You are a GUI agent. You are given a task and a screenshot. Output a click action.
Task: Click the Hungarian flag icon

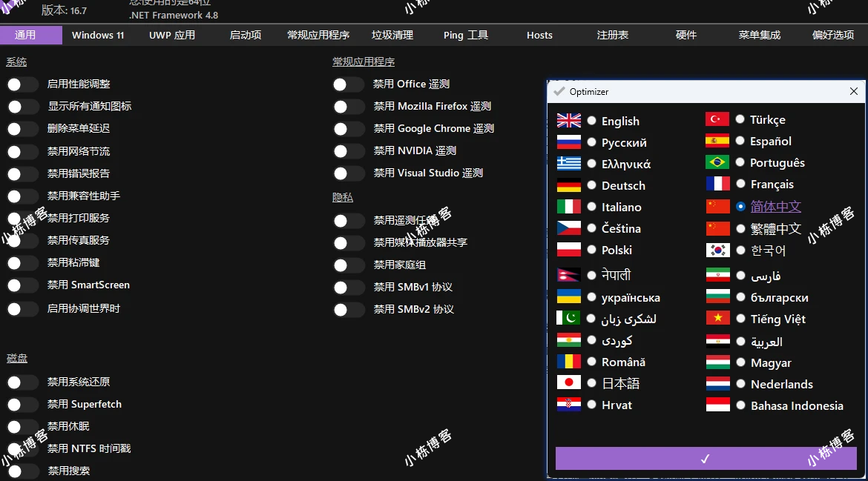[x=717, y=362]
